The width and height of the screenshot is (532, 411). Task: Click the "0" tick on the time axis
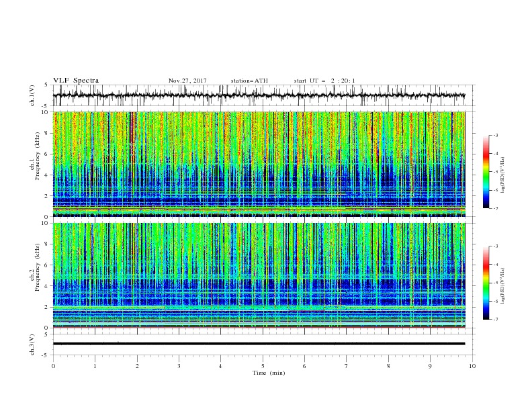(x=53, y=366)
